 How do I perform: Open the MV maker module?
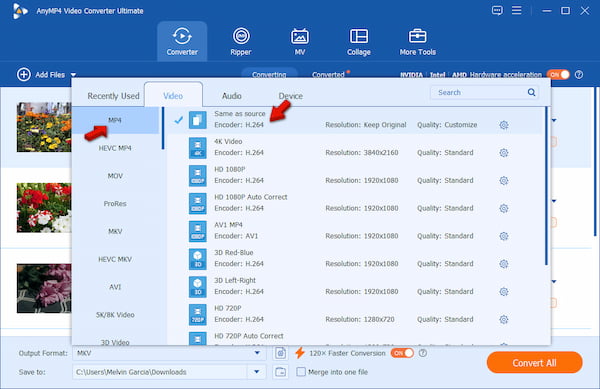click(x=300, y=41)
